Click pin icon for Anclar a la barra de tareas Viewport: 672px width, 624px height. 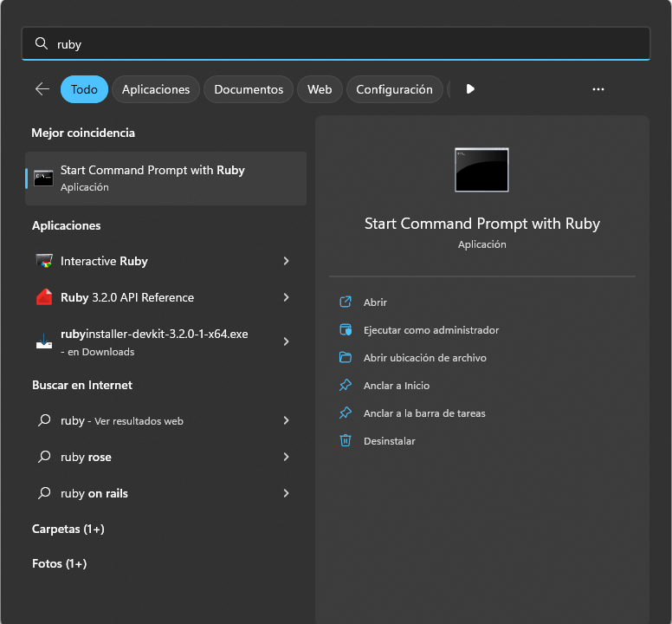coord(346,413)
